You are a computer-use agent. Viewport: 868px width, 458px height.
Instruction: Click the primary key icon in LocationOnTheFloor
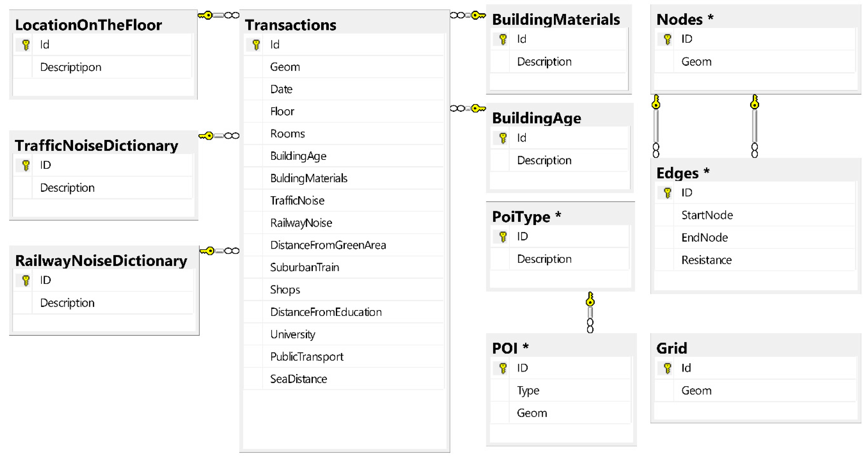tap(26, 45)
